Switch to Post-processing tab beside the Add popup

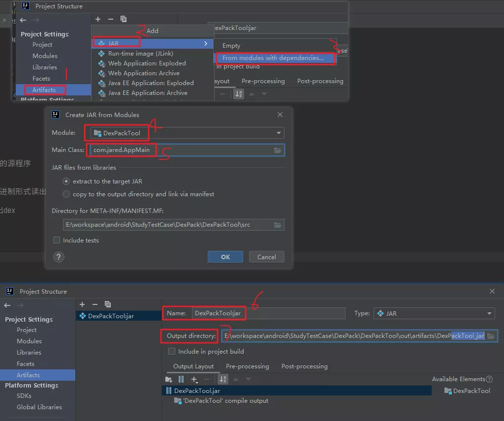tap(320, 81)
